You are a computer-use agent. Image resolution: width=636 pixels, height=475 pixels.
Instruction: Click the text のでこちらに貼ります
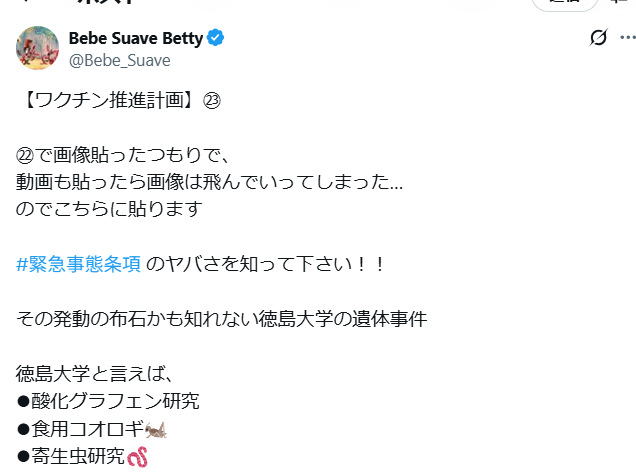point(109,209)
